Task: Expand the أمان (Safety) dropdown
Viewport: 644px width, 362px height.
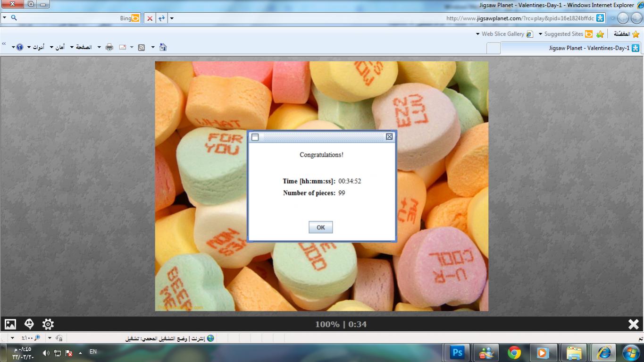Action: 59,47
